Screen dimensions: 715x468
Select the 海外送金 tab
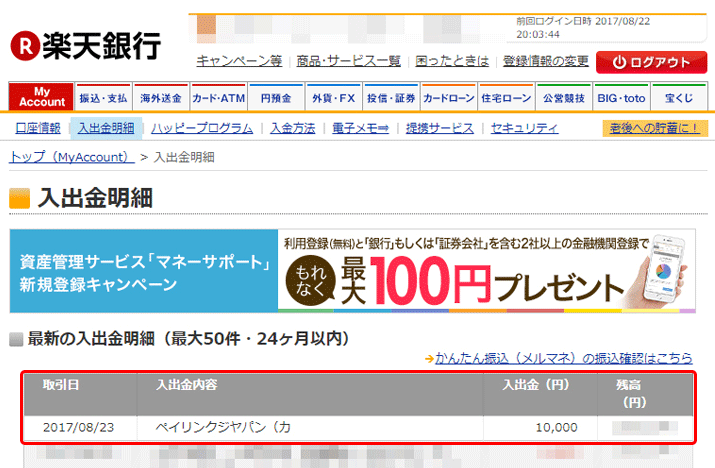[x=161, y=98]
